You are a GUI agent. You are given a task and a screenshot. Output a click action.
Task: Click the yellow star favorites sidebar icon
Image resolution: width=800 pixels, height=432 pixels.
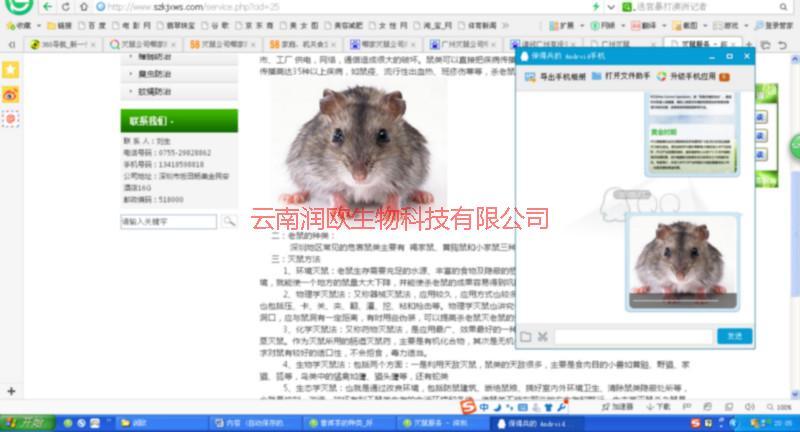pos(10,70)
